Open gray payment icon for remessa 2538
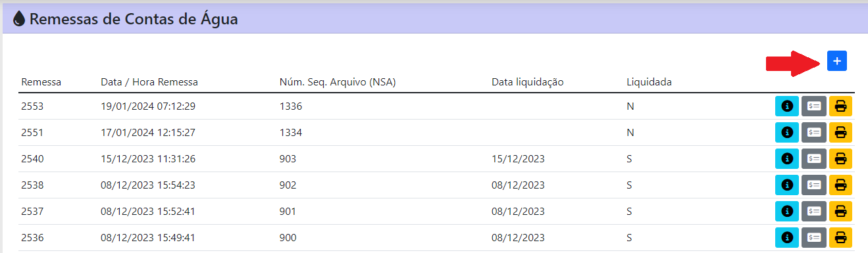This screenshot has width=868, height=253. [x=813, y=185]
